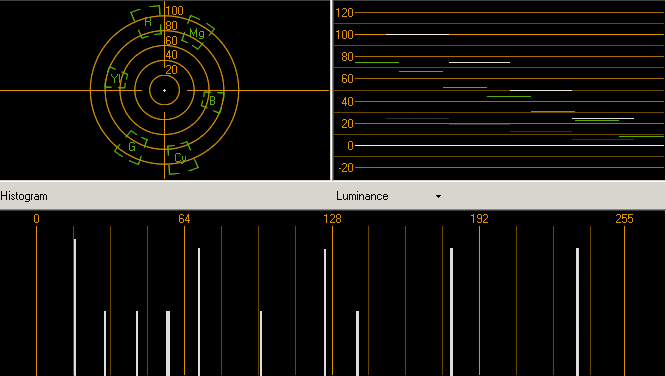Click the 0 label on histogram axis

pyautogui.click(x=37, y=219)
